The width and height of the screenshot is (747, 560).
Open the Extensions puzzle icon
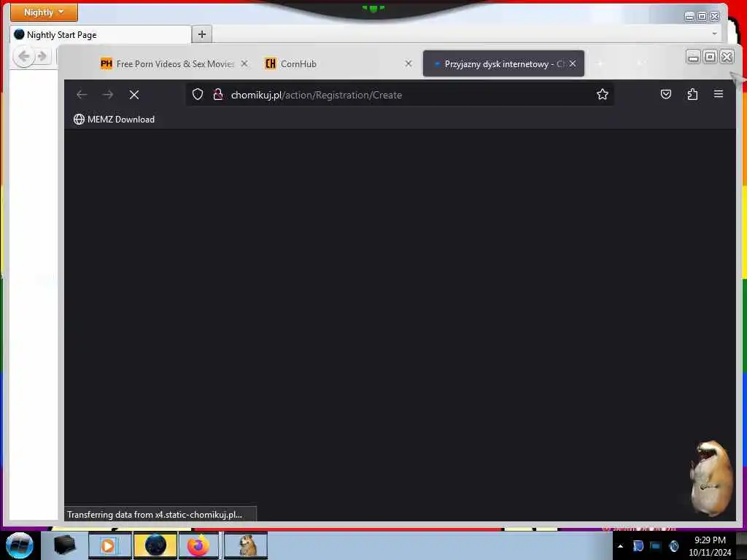pyautogui.click(x=693, y=94)
